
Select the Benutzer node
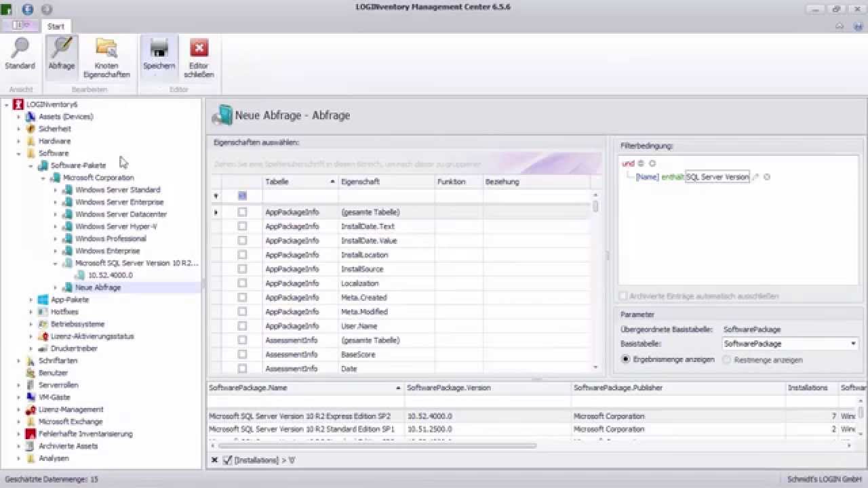click(53, 373)
